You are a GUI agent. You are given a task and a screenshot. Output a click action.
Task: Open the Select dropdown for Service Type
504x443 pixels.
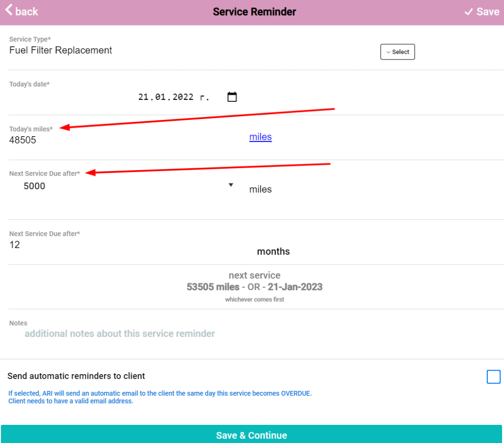coord(398,52)
